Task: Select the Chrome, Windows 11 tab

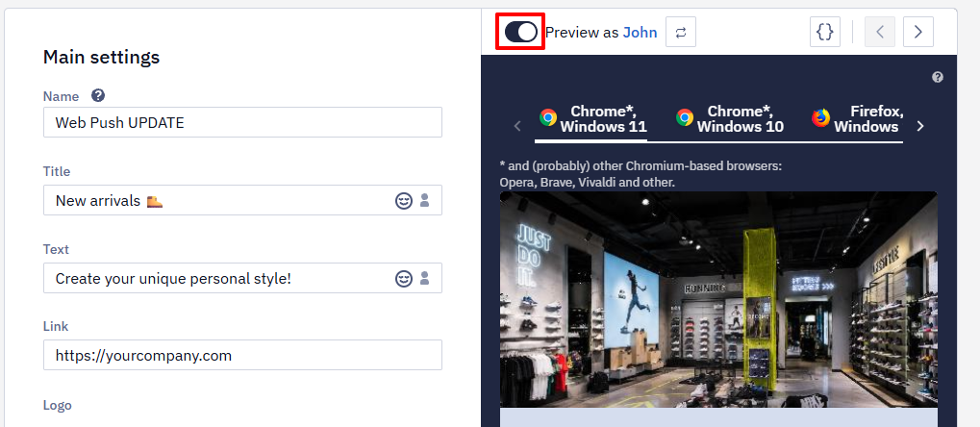Action: 591,119
